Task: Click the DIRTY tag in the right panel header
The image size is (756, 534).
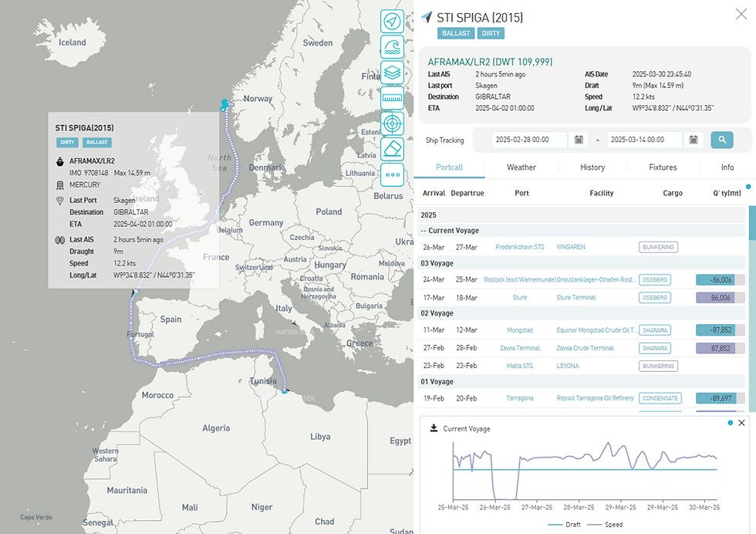Action: pos(491,33)
